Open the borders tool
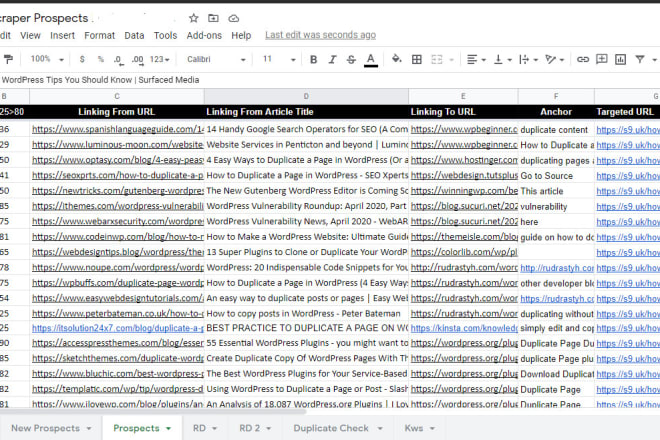 (x=417, y=59)
